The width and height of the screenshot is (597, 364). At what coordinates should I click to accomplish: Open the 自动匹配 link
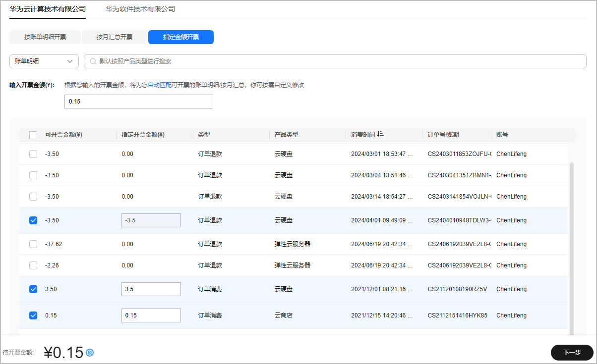[x=159, y=85]
